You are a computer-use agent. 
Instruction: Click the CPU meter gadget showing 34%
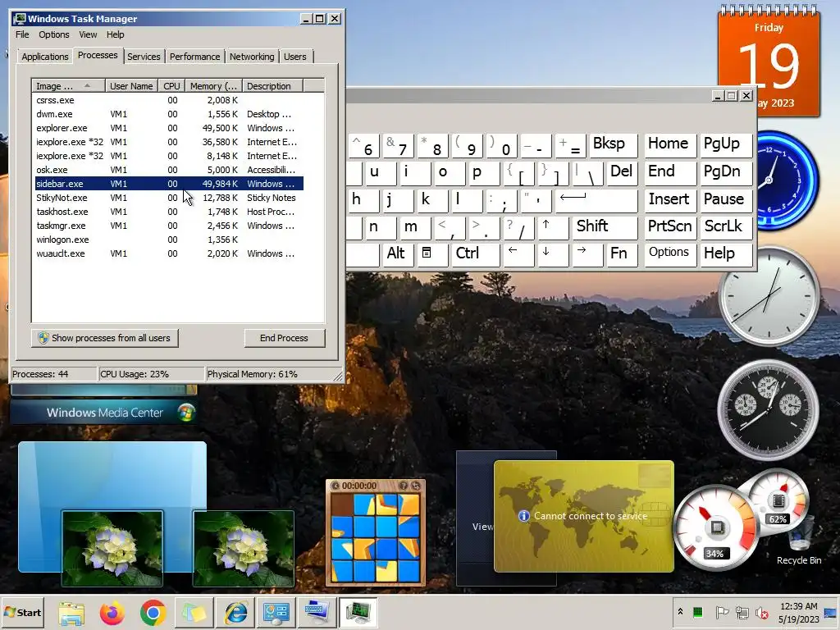[715, 527]
